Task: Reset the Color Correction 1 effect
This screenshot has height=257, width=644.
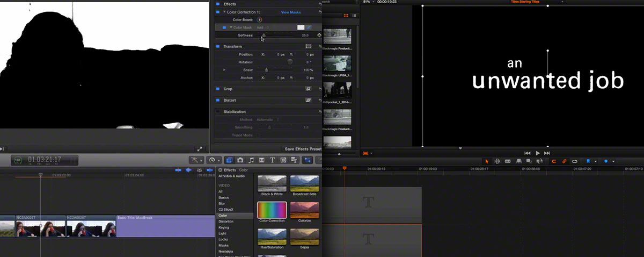Action: [x=320, y=12]
